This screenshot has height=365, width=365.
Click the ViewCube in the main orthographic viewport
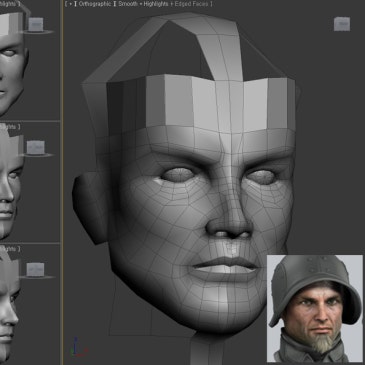342,24
